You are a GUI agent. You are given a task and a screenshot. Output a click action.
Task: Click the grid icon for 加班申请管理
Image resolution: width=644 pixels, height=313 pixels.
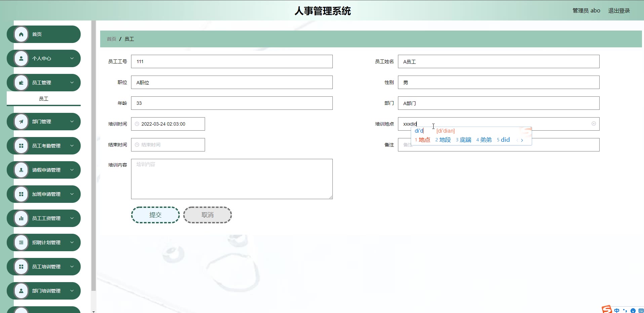[21, 194]
